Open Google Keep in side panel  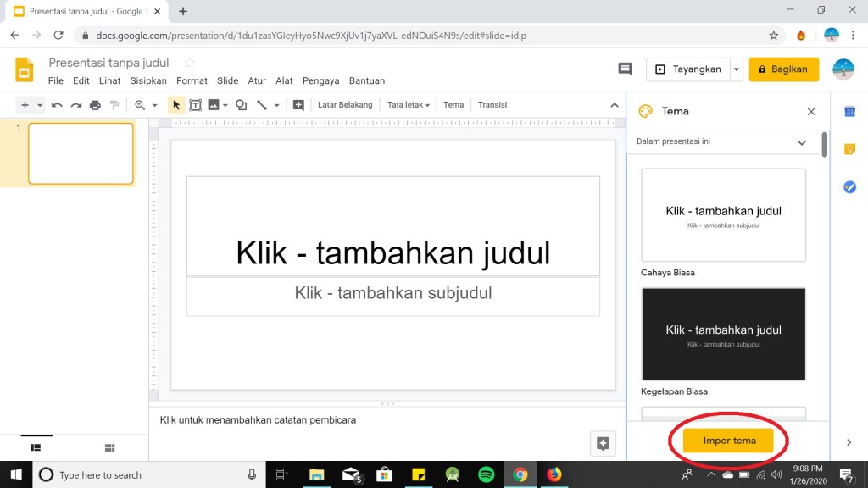pos(849,149)
